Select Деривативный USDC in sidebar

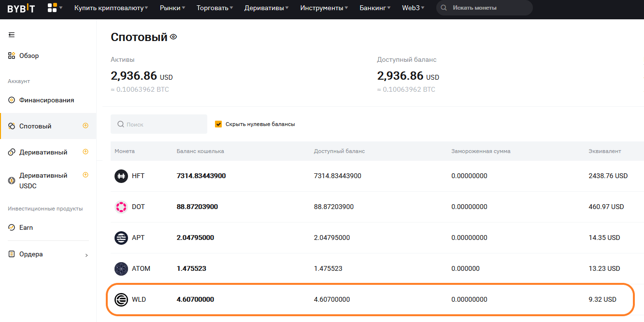pos(43,181)
